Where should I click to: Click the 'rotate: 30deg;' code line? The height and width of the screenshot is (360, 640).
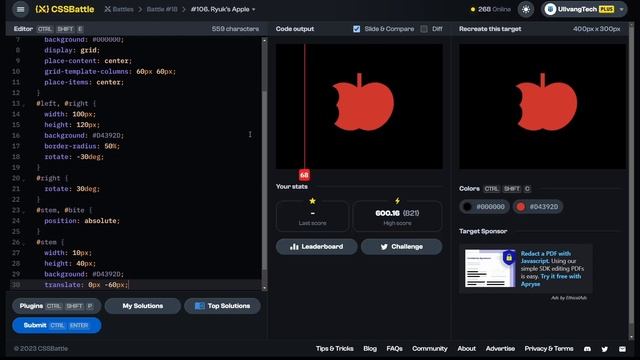[72, 189]
